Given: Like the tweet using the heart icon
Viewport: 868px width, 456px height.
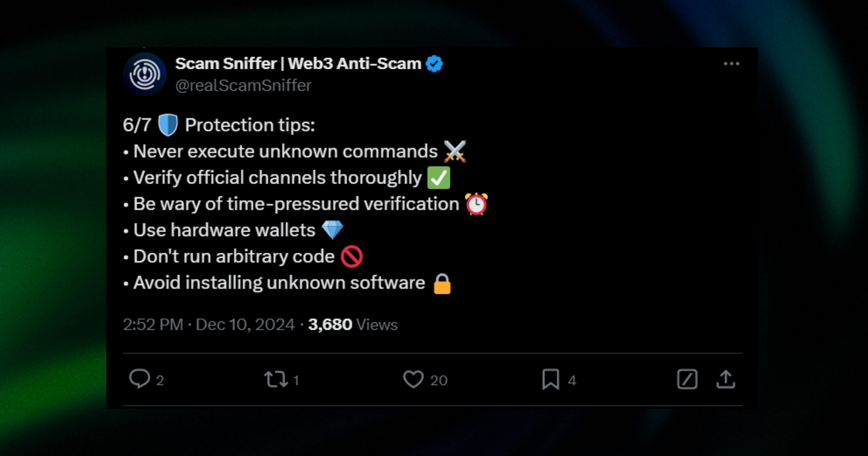Looking at the screenshot, I should [415, 380].
